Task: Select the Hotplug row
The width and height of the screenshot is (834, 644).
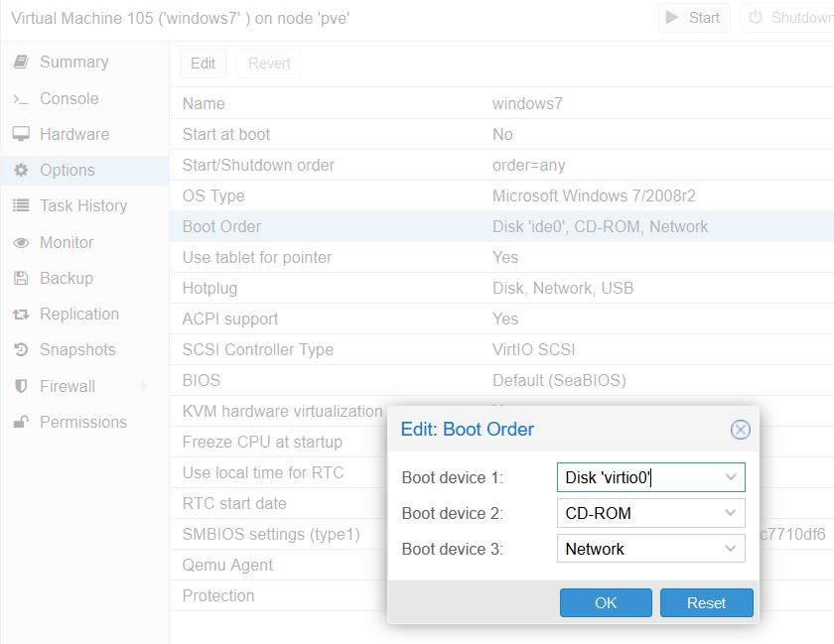Action: [x=501, y=288]
